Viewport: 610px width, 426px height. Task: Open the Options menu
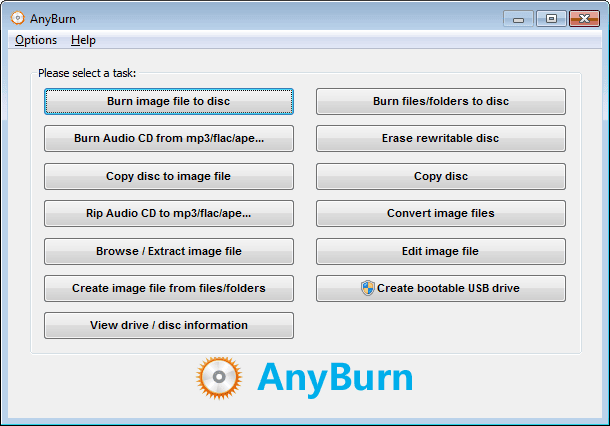click(x=36, y=40)
